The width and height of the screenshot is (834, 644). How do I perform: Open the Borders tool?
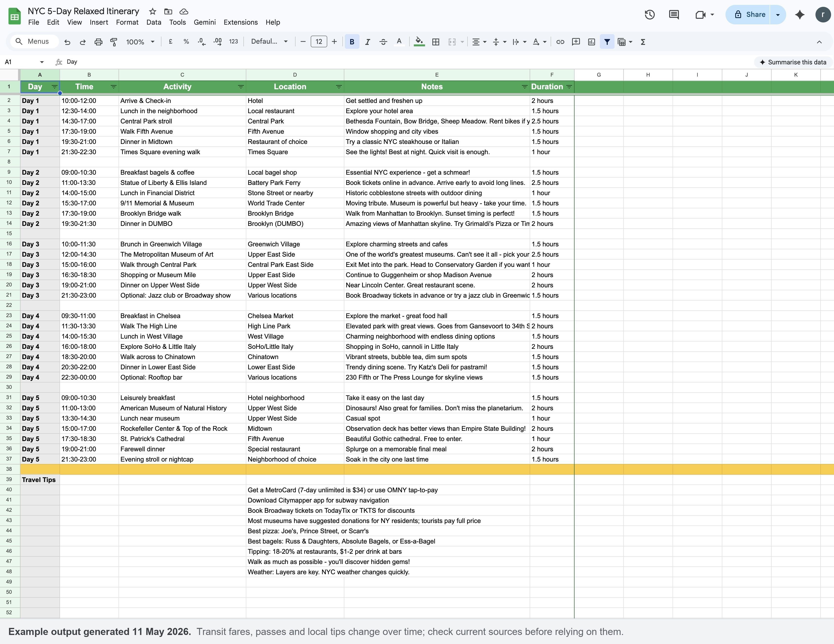click(x=436, y=42)
